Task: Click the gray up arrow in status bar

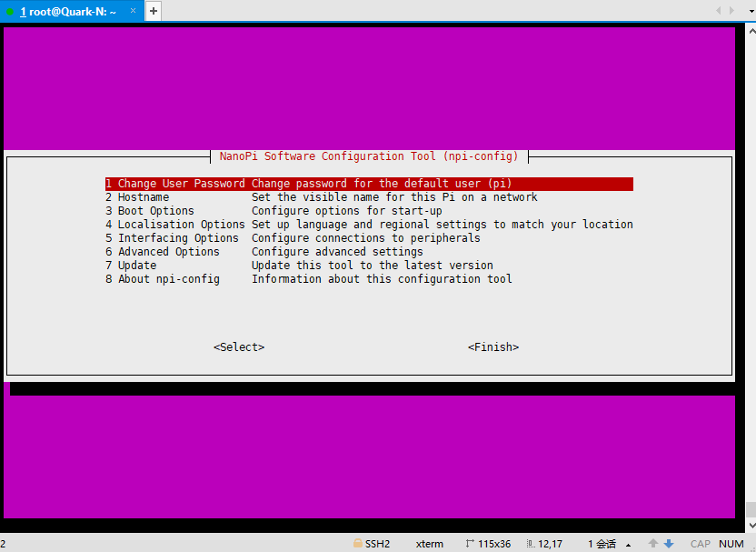Action: 652,543
